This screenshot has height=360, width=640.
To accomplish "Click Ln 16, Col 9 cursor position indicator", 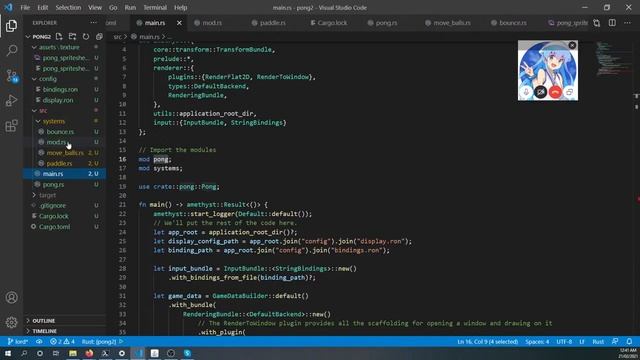I will 487,342.
